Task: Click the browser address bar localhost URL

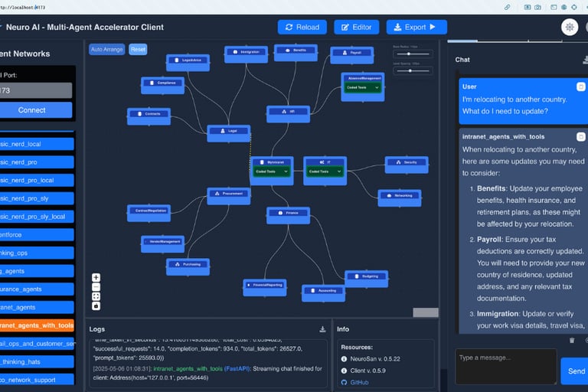Action: [x=23, y=7]
